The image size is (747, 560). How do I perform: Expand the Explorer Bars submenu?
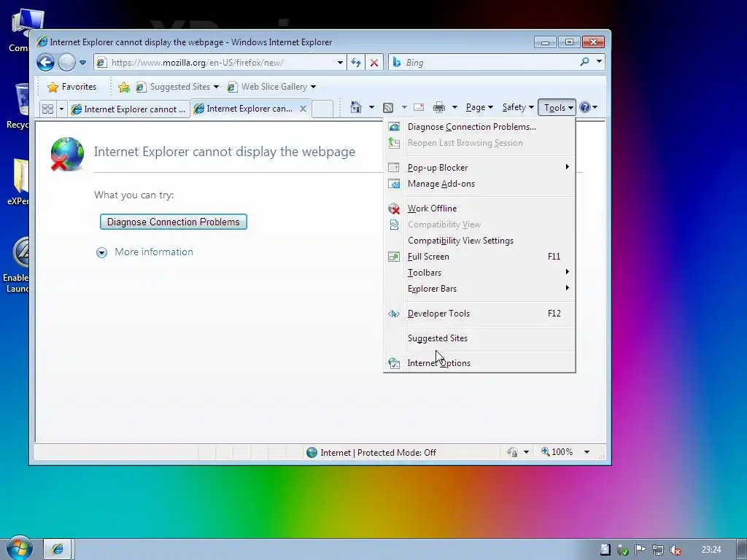pyautogui.click(x=480, y=289)
